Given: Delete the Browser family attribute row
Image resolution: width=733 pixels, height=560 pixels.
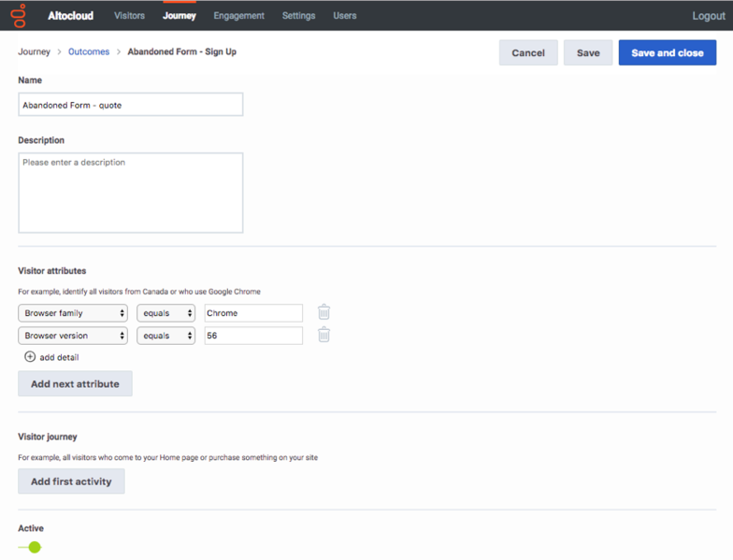Looking at the screenshot, I should coord(323,312).
